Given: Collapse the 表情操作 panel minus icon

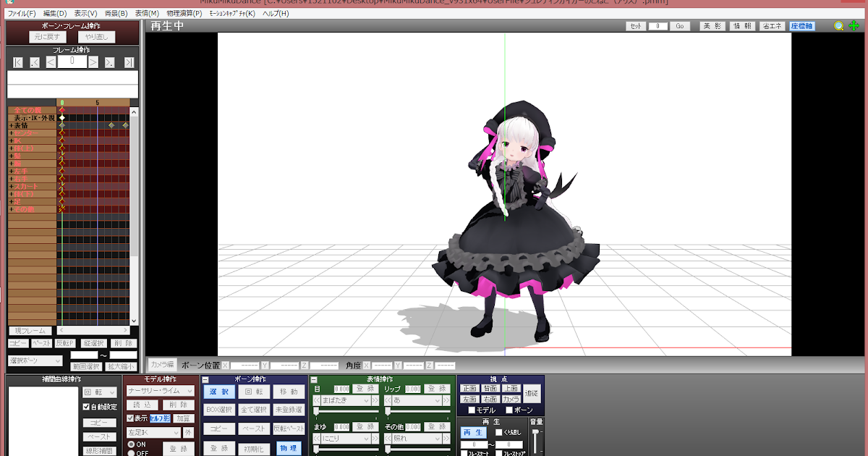Looking at the screenshot, I should pyautogui.click(x=314, y=379).
